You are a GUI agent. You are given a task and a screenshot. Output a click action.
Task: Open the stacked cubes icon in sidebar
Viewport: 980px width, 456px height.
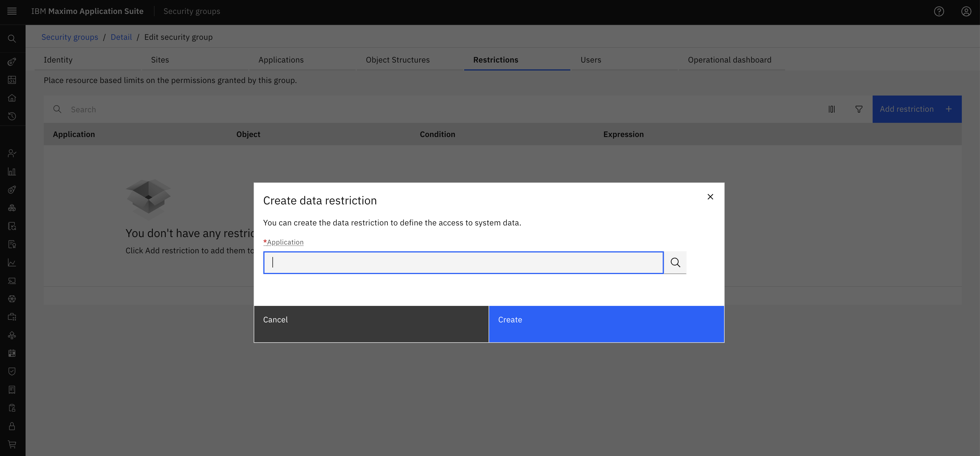tap(12, 208)
